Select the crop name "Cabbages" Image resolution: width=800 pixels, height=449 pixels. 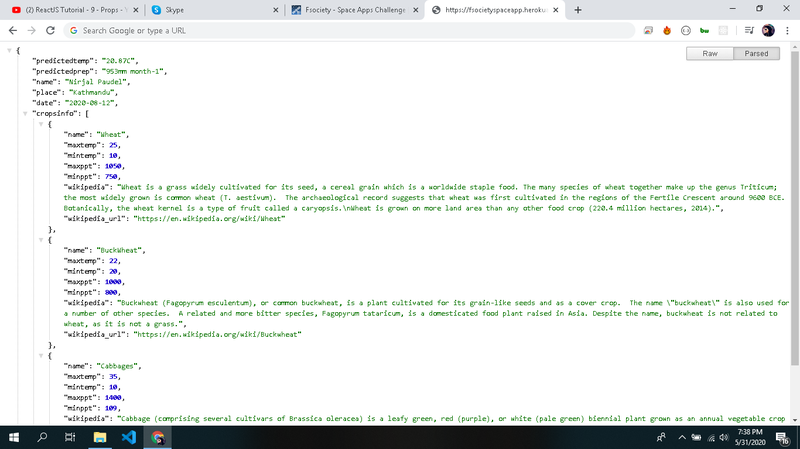tap(117, 366)
